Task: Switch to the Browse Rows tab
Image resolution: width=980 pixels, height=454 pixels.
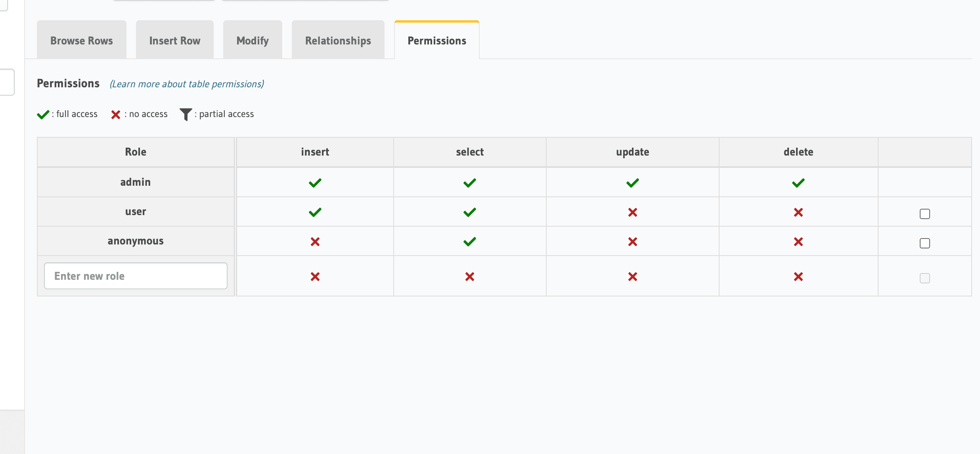Action: coord(81,40)
